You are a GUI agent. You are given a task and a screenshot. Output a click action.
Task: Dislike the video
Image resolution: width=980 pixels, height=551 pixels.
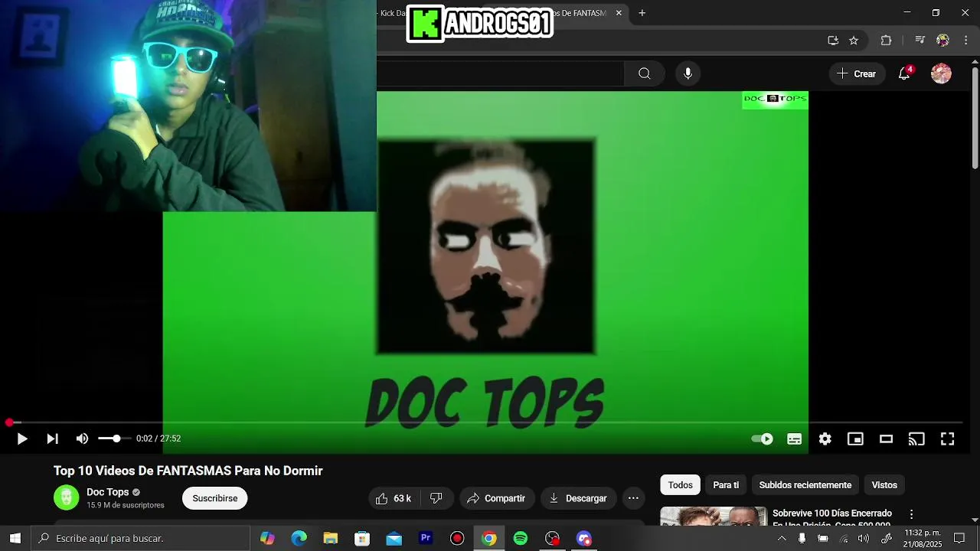[436, 498]
